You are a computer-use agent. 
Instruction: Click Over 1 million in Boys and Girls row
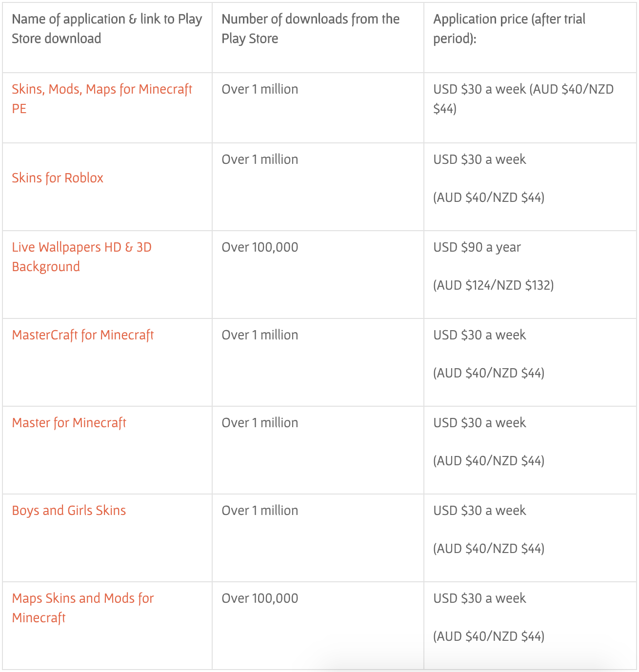(x=260, y=511)
